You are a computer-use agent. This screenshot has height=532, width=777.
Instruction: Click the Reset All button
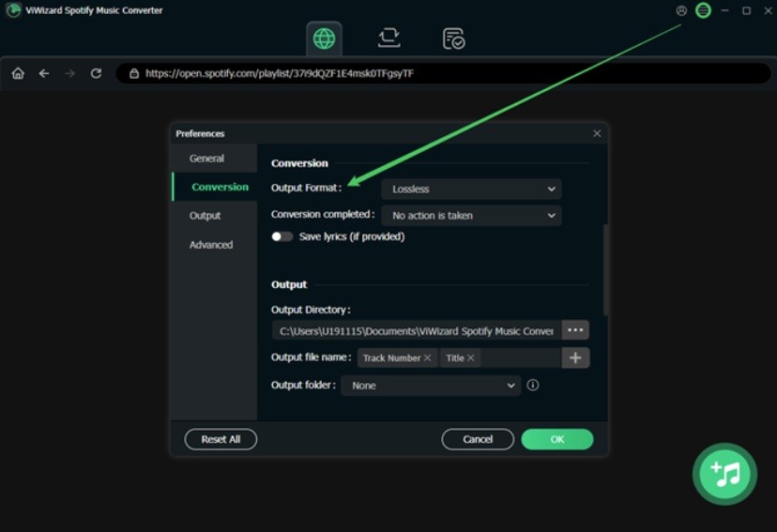[x=221, y=439]
